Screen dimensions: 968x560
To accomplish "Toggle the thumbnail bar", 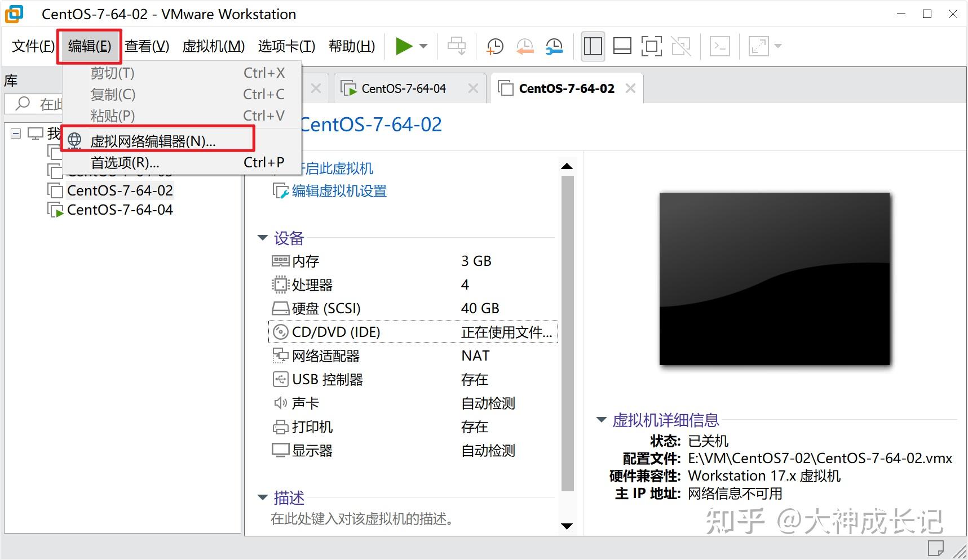I will coord(622,46).
